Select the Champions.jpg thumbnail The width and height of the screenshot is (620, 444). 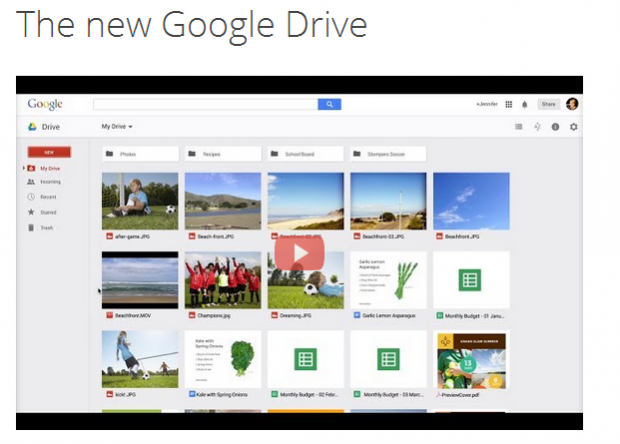[223, 280]
